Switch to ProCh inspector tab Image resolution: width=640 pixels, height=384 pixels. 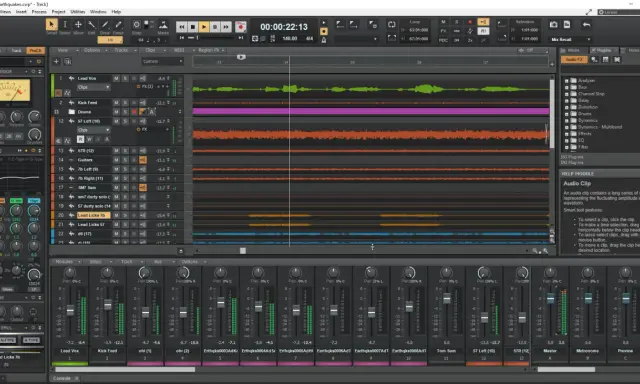coord(35,51)
